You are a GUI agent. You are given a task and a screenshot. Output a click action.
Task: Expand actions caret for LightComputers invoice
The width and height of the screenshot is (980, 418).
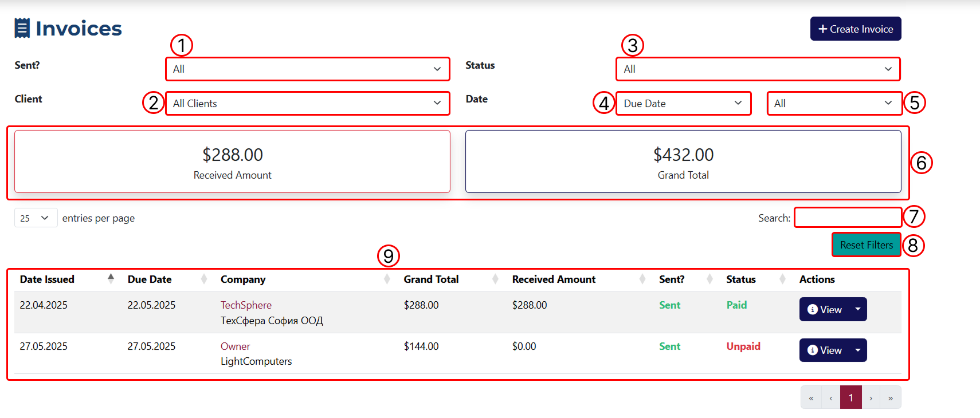pyautogui.click(x=858, y=350)
